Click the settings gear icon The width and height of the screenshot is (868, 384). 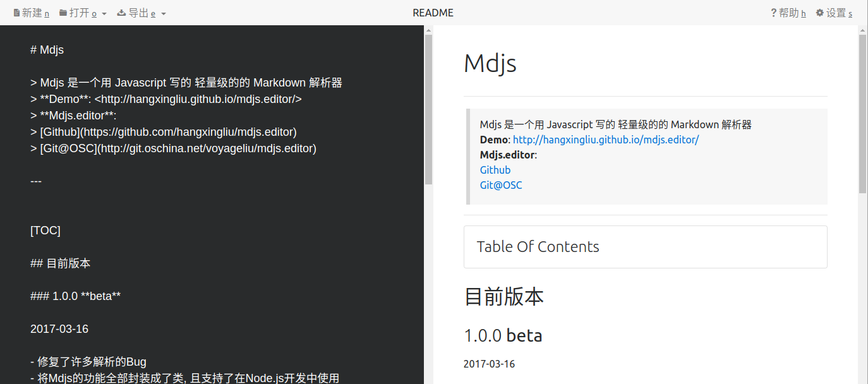tap(820, 13)
